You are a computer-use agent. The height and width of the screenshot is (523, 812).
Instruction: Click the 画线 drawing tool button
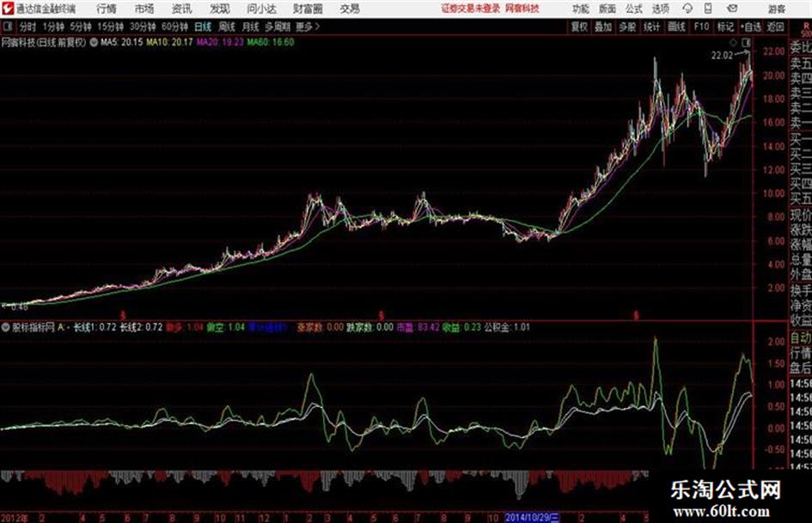click(x=676, y=27)
